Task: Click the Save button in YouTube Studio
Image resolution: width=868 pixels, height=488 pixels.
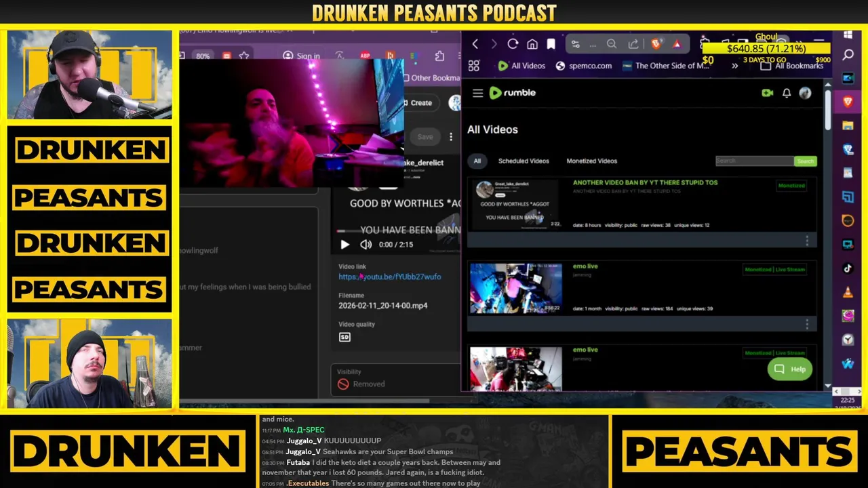Action: (425, 137)
